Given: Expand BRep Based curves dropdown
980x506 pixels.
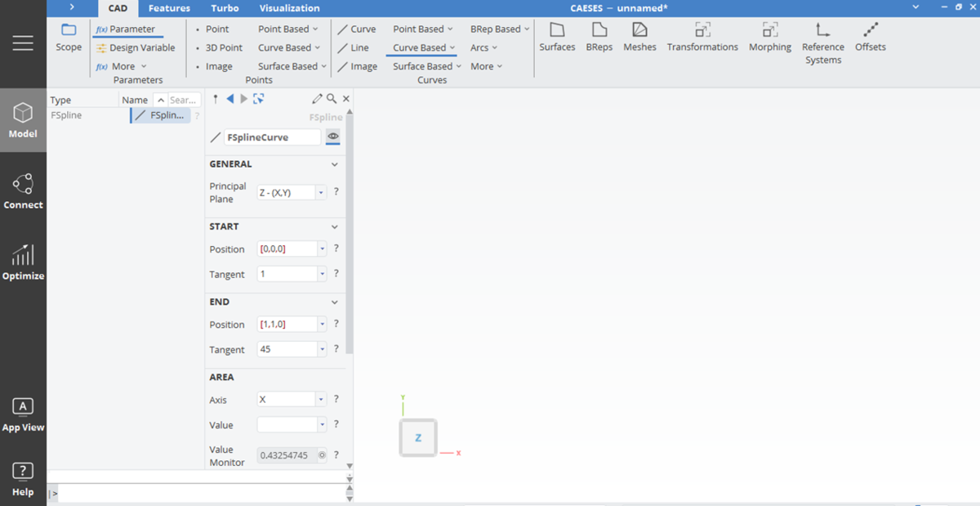Looking at the screenshot, I should pos(500,29).
